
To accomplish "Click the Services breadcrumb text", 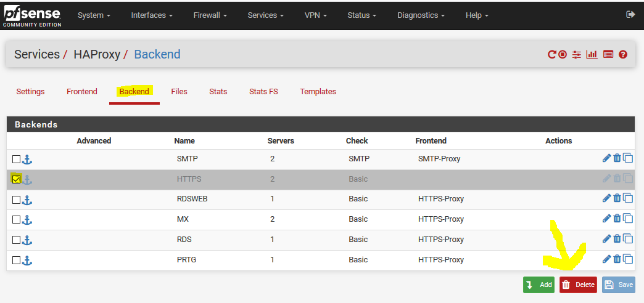I will [37, 54].
